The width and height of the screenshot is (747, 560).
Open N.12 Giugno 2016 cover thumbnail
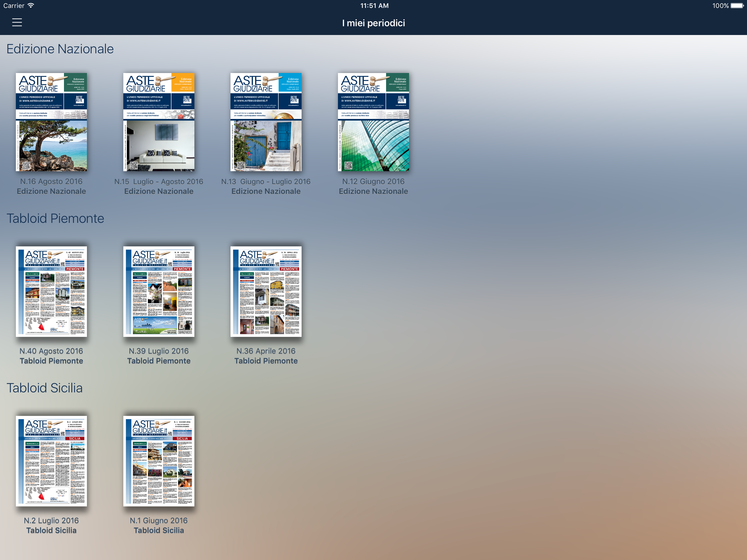click(373, 122)
